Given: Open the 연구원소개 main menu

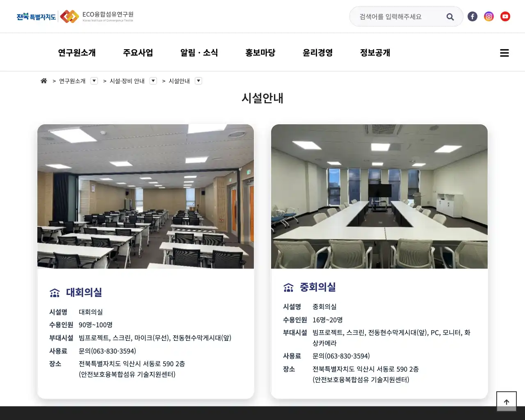Looking at the screenshot, I should (77, 52).
